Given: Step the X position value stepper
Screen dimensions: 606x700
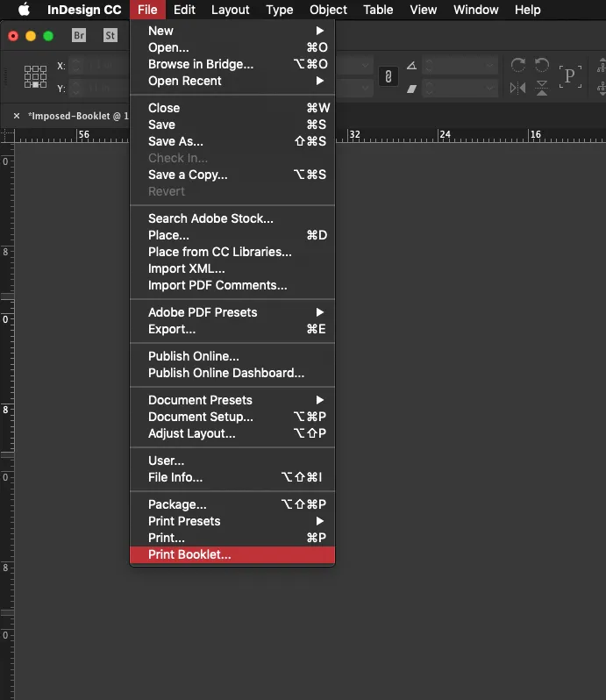Looking at the screenshot, I should pos(76,66).
